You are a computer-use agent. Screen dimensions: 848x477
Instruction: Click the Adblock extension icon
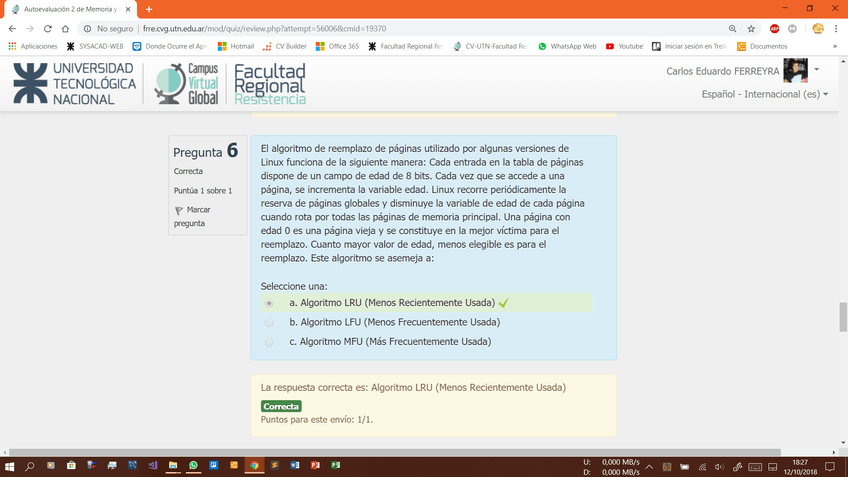click(775, 29)
